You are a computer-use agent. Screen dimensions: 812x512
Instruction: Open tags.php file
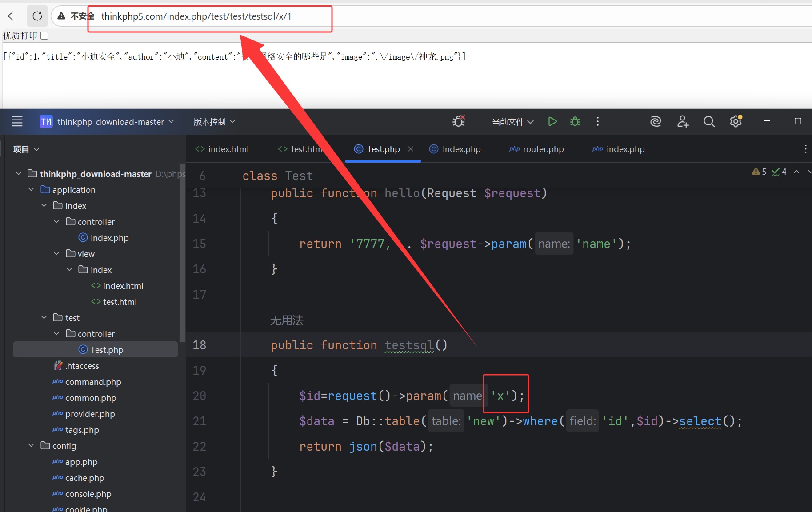coord(76,430)
